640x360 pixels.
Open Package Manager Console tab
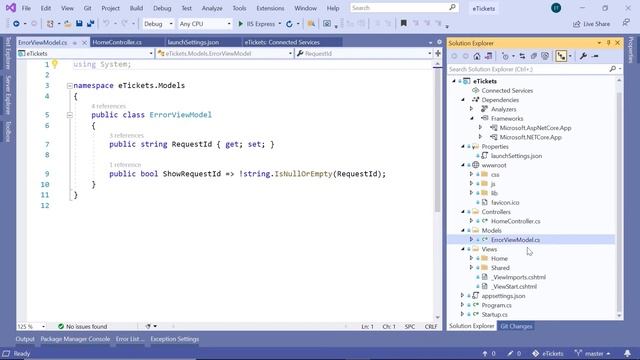(x=75, y=339)
